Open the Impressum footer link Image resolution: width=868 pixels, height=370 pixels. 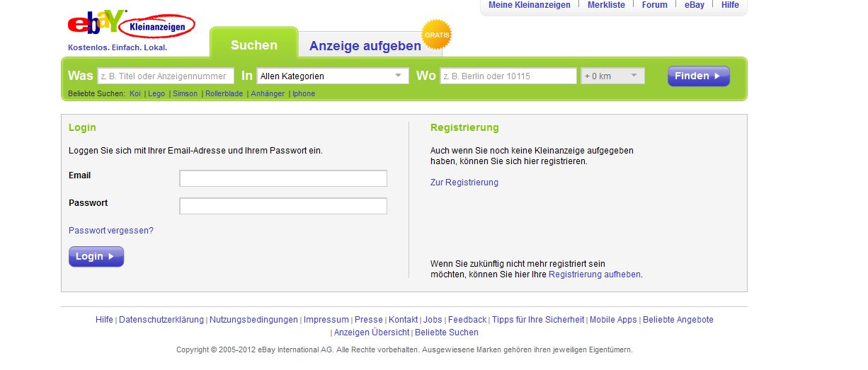click(x=326, y=320)
